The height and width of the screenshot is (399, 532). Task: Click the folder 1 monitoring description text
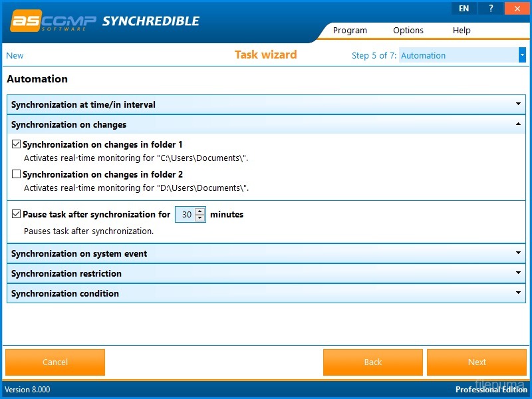[x=136, y=158]
